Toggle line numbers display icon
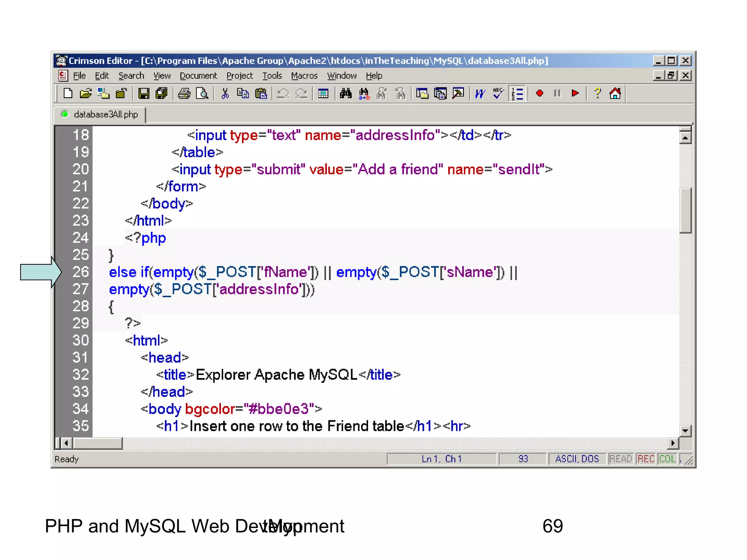The image size is (747, 560). click(517, 94)
